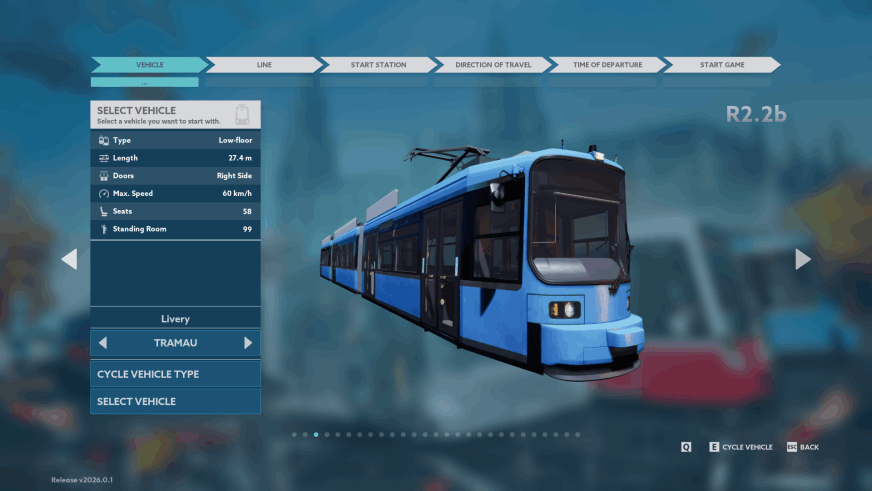Click the Type row icon
The width and height of the screenshot is (872, 491).
pos(103,140)
